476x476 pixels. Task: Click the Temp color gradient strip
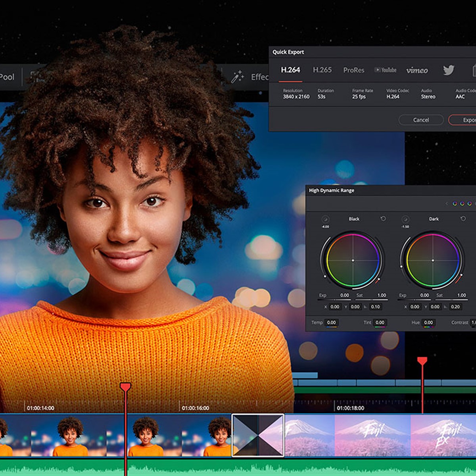332,326
